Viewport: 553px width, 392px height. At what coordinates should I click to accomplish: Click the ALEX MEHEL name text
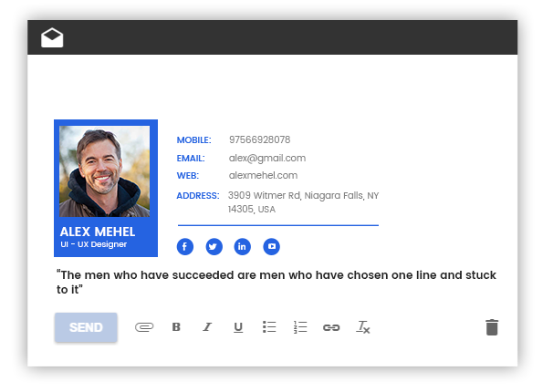[x=98, y=232]
